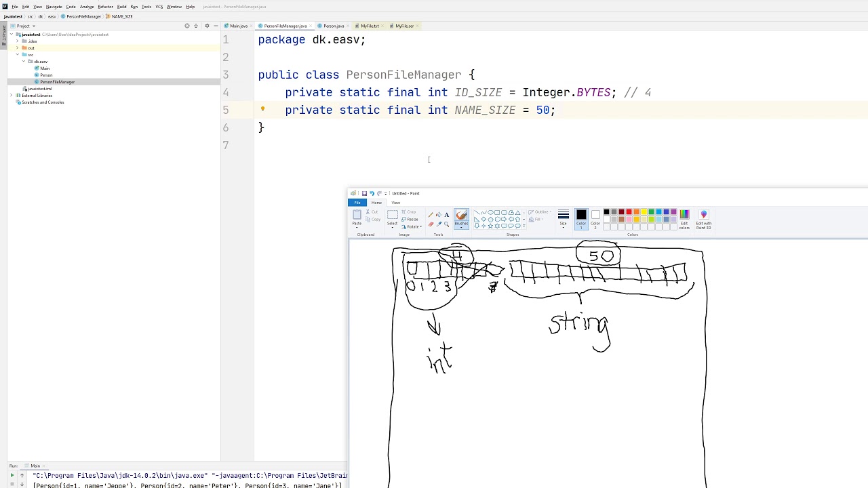The height and width of the screenshot is (488, 868).
Task: Select the Color picker eyedropper in Paint
Action: (439, 224)
